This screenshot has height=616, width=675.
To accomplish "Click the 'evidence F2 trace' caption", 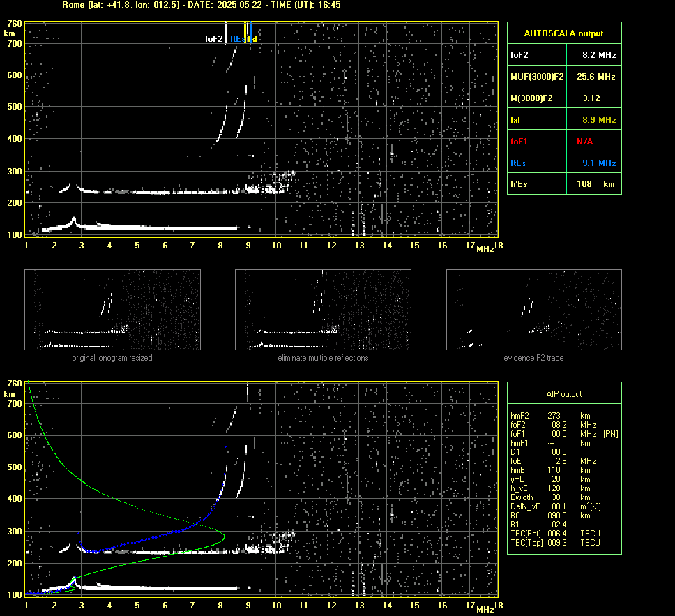I will tap(533, 358).
